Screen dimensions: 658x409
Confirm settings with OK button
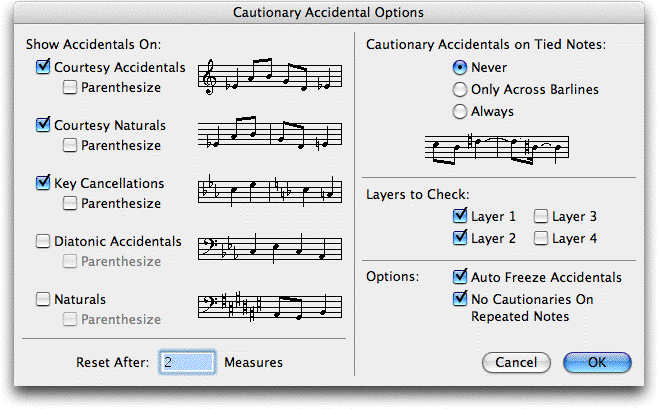597,362
